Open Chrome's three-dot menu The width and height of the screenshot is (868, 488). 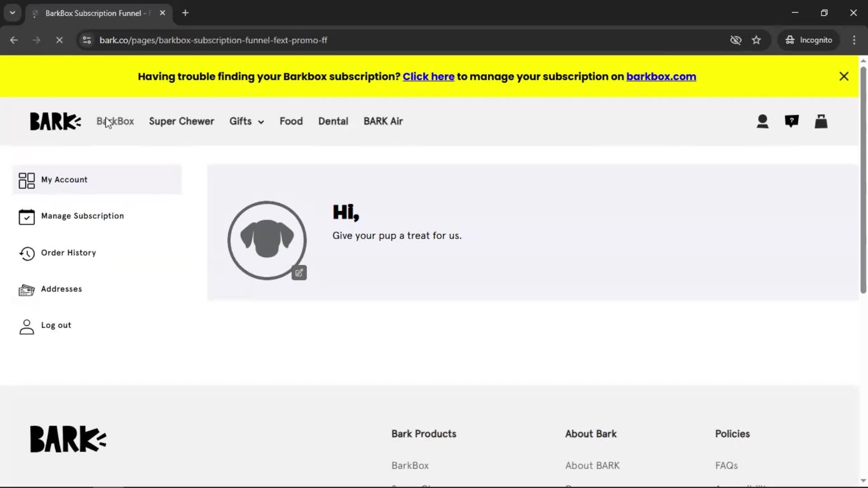pos(854,40)
